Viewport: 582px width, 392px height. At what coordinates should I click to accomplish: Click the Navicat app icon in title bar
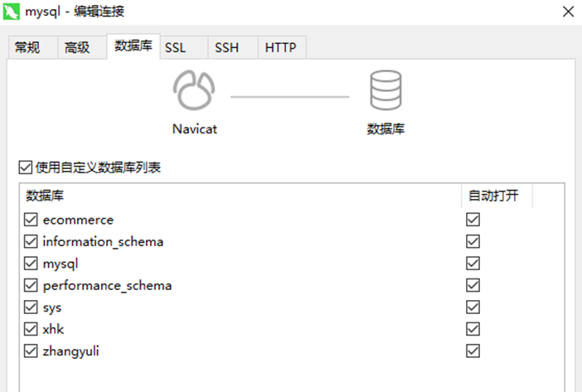[x=12, y=12]
